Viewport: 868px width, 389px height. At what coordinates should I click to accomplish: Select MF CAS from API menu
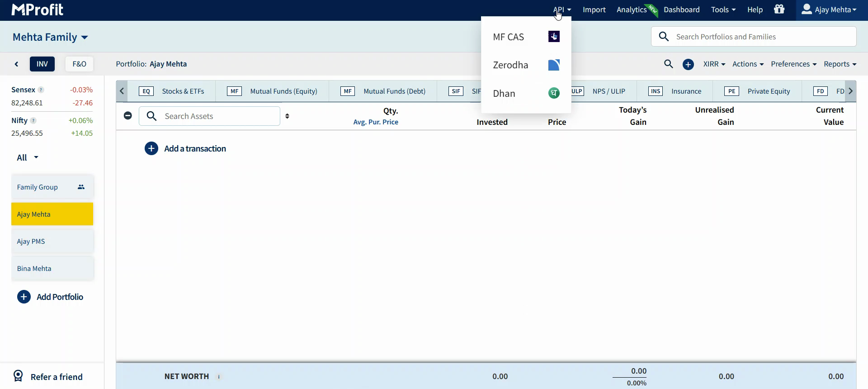pyautogui.click(x=526, y=37)
